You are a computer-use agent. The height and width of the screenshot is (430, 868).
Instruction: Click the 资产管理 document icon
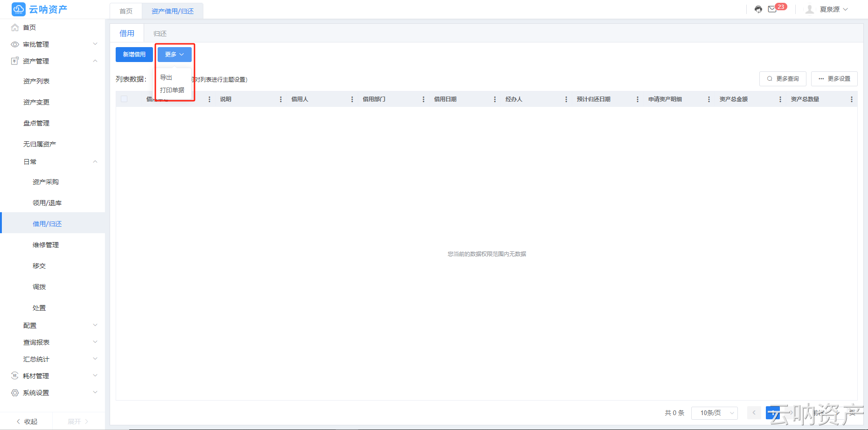pyautogui.click(x=15, y=61)
